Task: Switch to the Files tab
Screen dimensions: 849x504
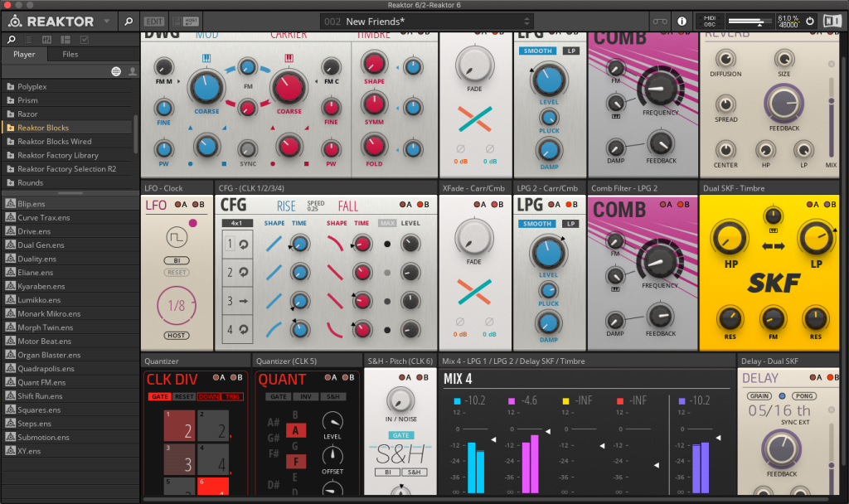Action: [x=70, y=54]
